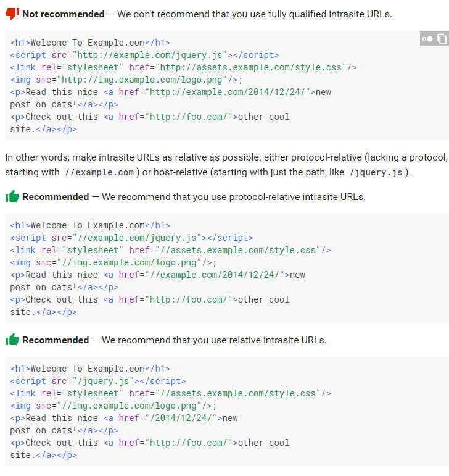This screenshot has width=449, height=476.
Task: Click thumbs-up icon beside protocol-relative recommendation
Action: (12, 196)
